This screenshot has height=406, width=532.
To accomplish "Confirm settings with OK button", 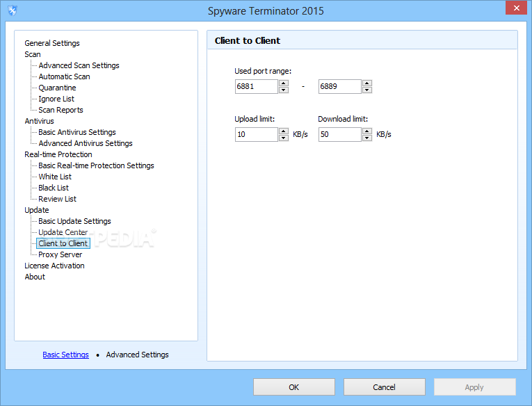I will [294, 387].
